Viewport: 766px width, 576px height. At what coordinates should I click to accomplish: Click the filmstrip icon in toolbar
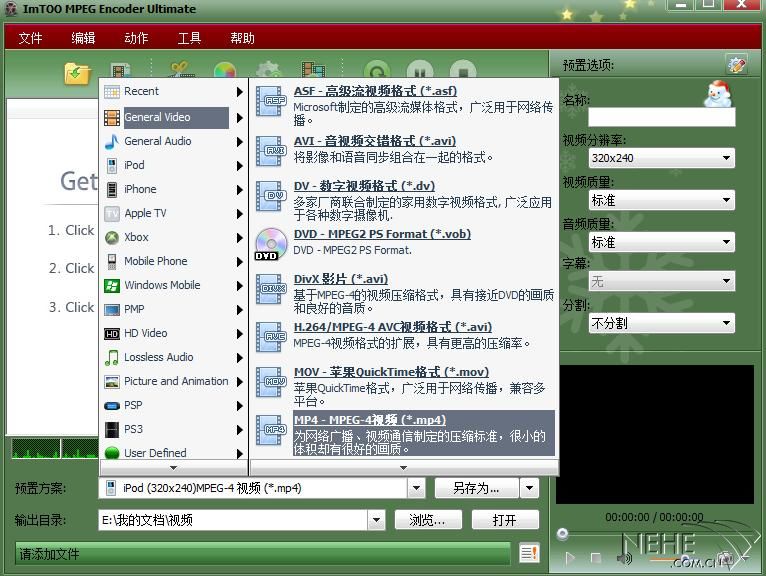(x=313, y=72)
